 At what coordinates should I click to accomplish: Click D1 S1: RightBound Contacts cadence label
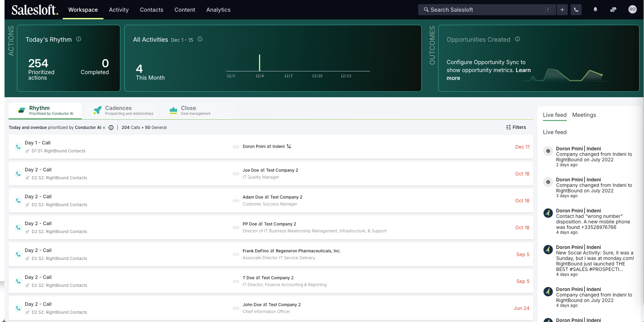tap(59, 151)
